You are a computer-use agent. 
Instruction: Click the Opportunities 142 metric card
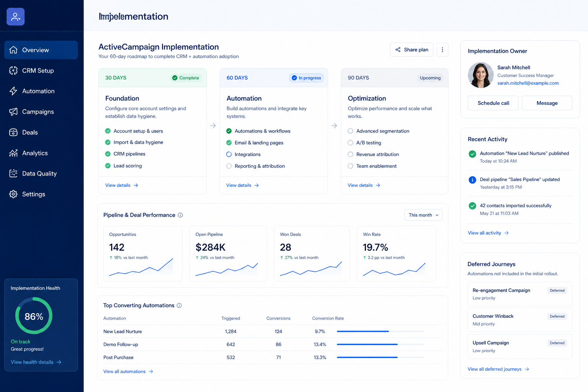143,254
